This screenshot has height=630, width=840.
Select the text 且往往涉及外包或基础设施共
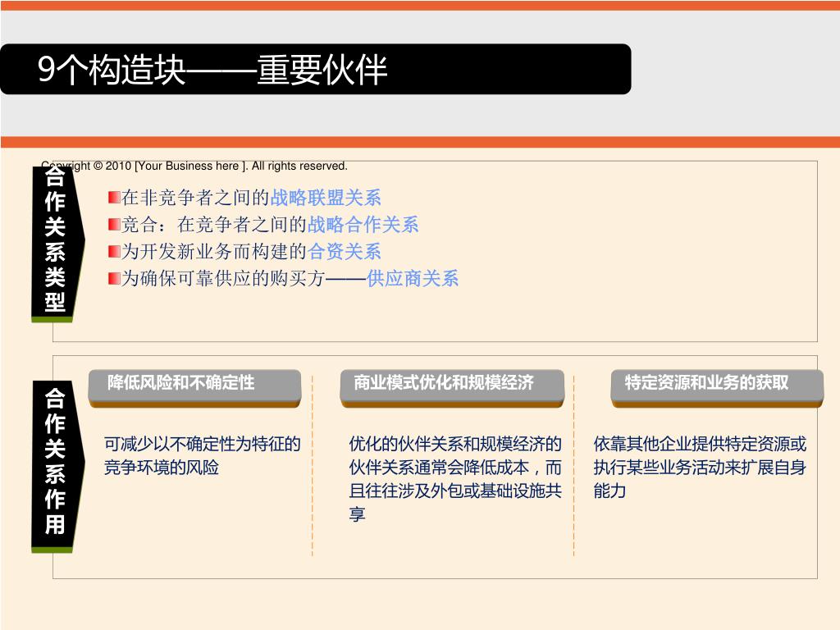(x=455, y=491)
